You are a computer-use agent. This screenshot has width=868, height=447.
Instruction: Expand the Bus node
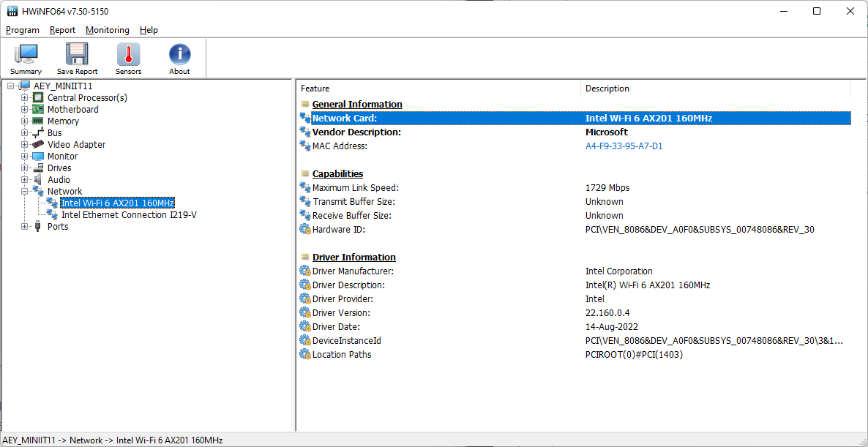pyautogui.click(x=24, y=132)
